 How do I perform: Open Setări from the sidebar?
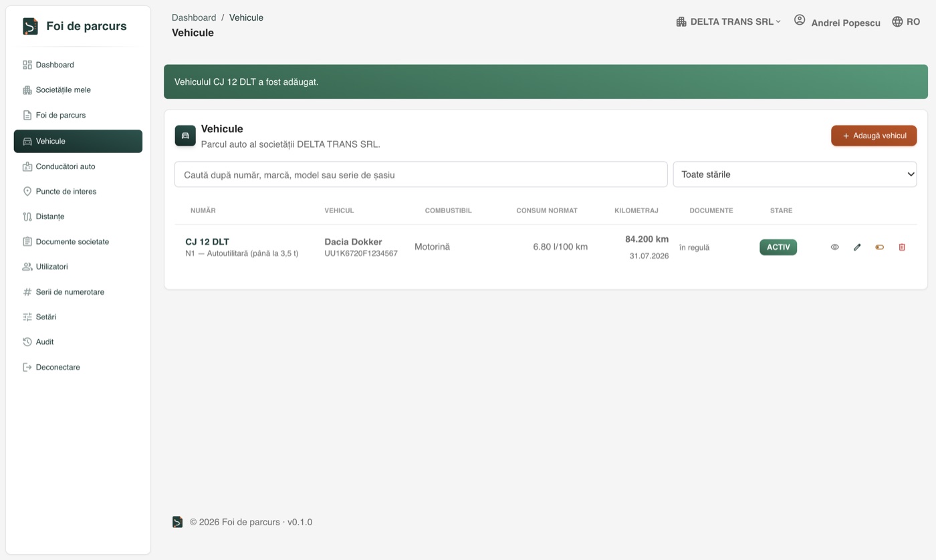[x=78, y=317]
